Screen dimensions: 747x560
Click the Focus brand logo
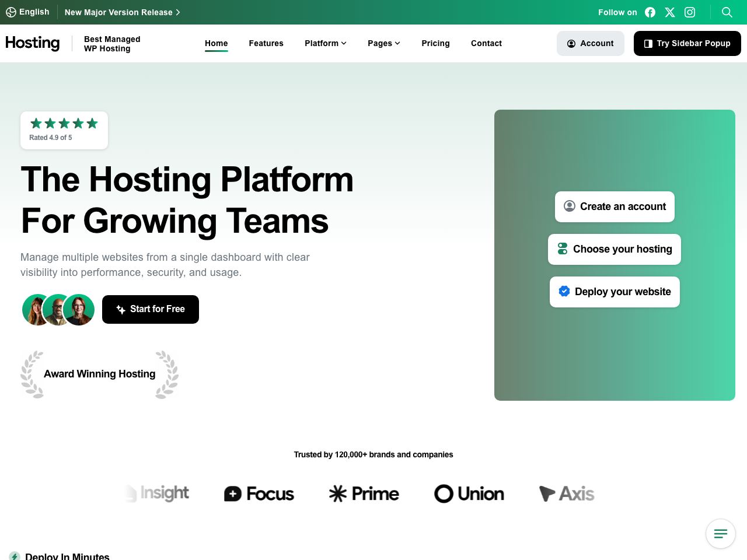pos(259,494)
